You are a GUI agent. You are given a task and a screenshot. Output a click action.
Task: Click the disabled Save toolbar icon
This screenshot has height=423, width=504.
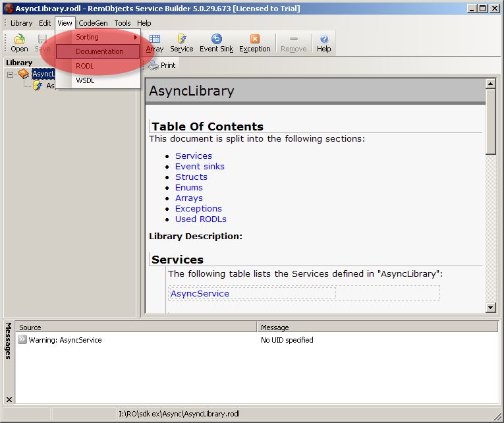(42, 43)
